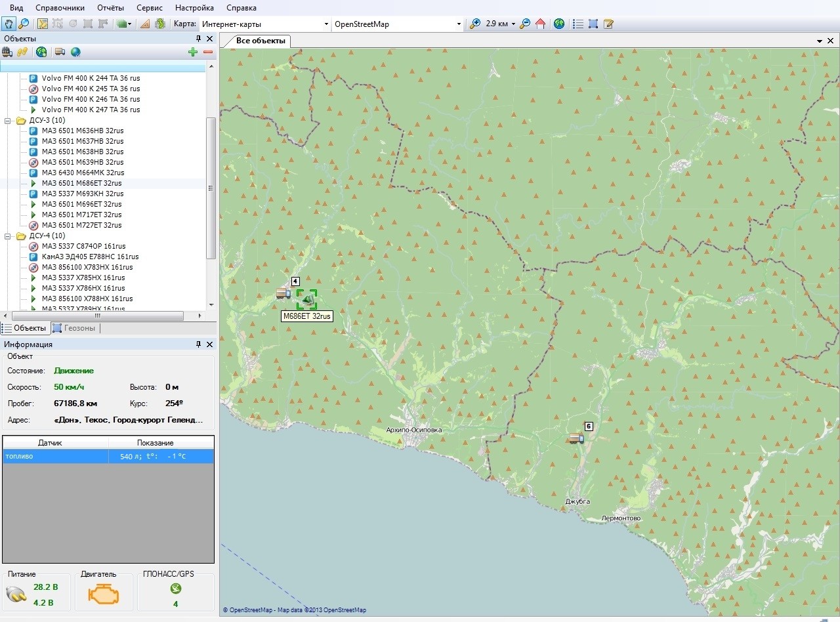Click the red house home icon
Screen dimensions: 840x622
click(x=540, y=24)
